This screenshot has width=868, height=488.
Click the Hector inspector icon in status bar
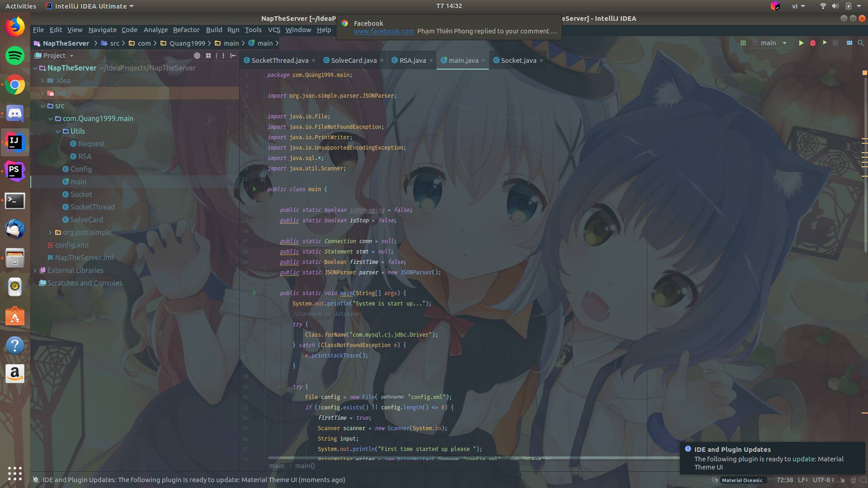(x=853, y=480)
